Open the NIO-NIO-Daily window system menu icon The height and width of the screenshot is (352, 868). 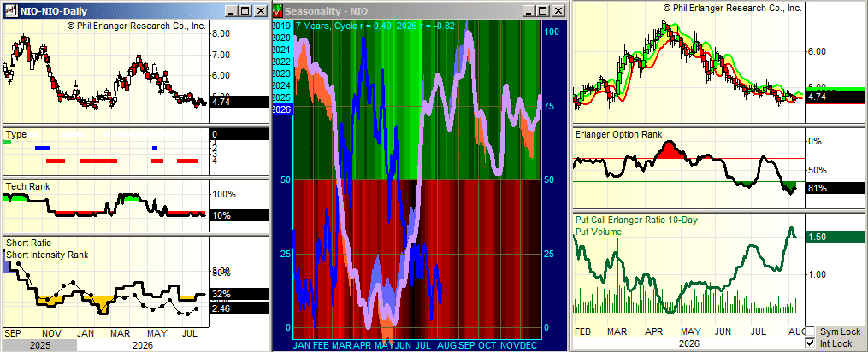tap(10, 10)
